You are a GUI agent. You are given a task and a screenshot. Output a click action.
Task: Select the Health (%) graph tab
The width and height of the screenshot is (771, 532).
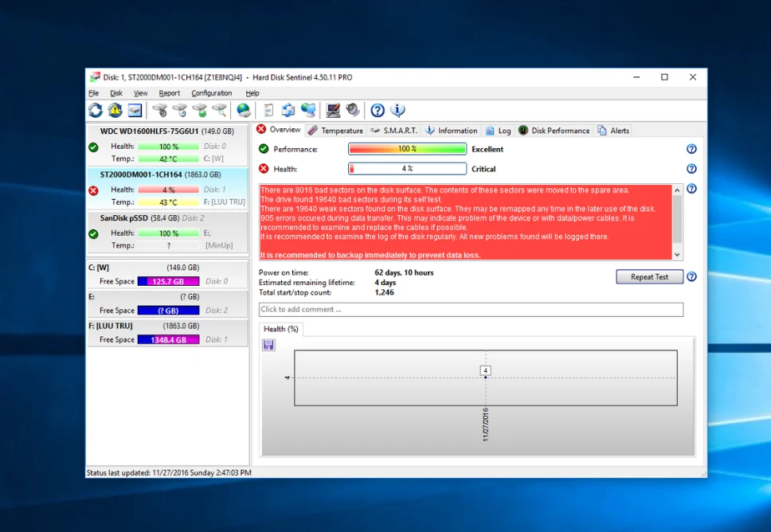pyautogui.click(x=281, y=329)
